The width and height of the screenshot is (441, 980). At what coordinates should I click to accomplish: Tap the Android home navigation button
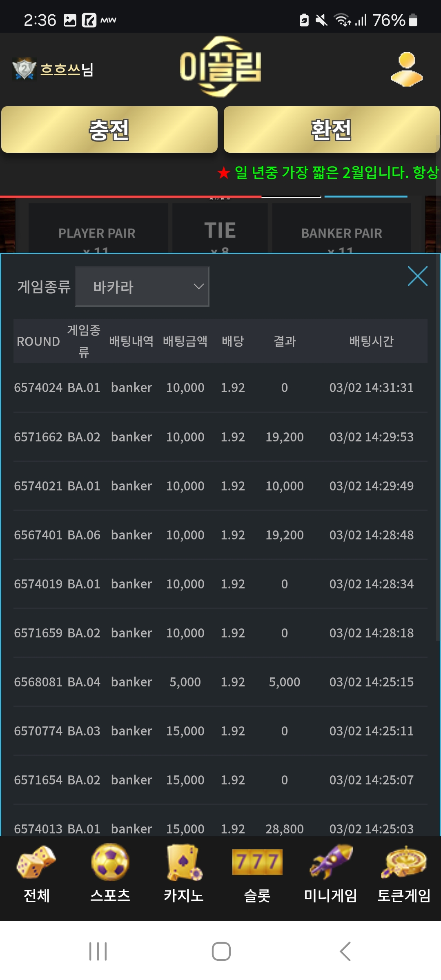pyautogui.click(x=221, y=951)
